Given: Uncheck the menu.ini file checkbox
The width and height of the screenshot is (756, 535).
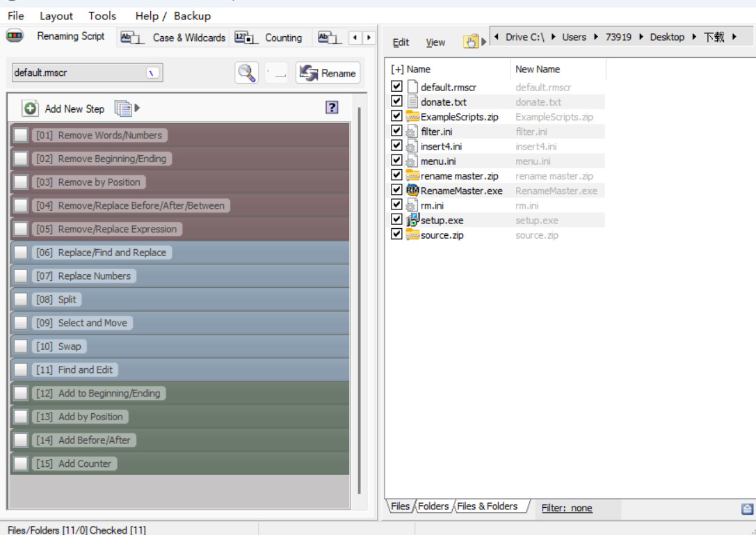Looking at the screenshot, I should point(396,160).
